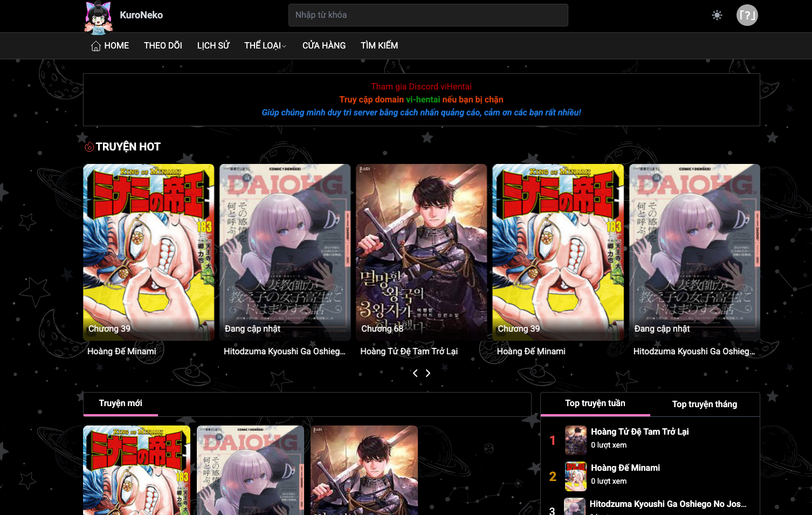
Task: Switch to the 'Top truyện tháng' tab
Action: [x=705, y=404]
